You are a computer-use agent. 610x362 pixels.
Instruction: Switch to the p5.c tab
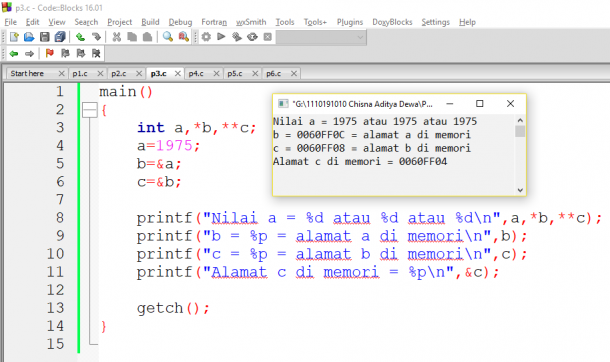coord(235,73)
